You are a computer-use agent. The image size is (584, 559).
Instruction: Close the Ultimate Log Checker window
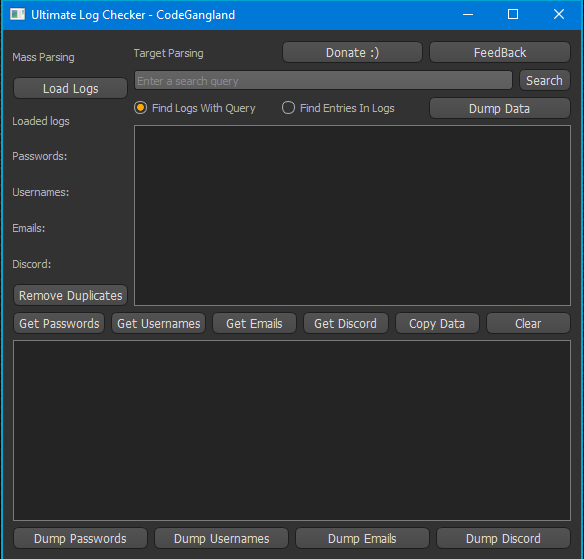tap(559, 15)
